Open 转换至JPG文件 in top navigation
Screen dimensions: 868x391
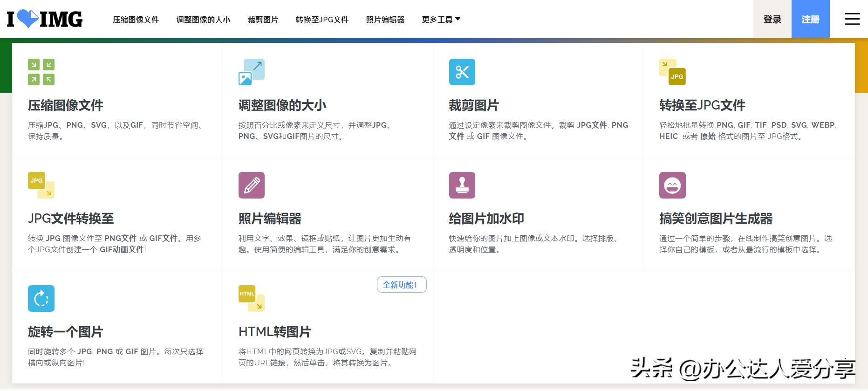[322, 20]
